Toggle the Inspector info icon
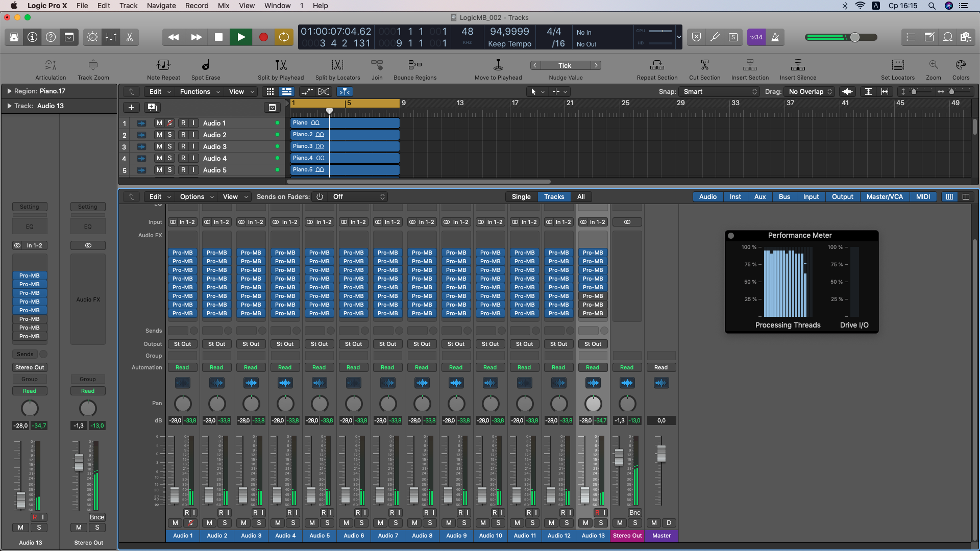 coord(32,37)
